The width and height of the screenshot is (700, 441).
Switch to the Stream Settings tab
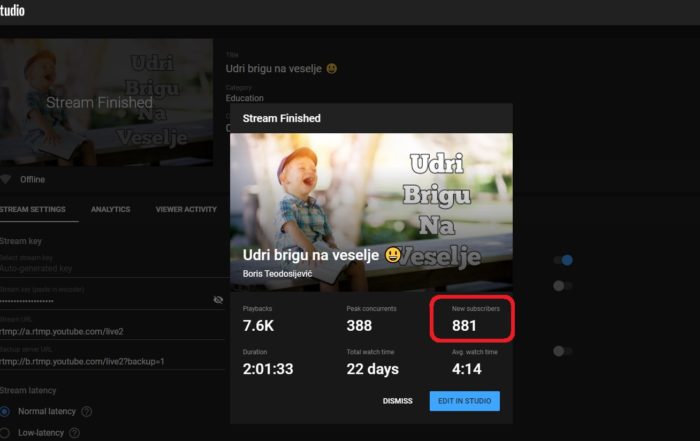(33, 209)
